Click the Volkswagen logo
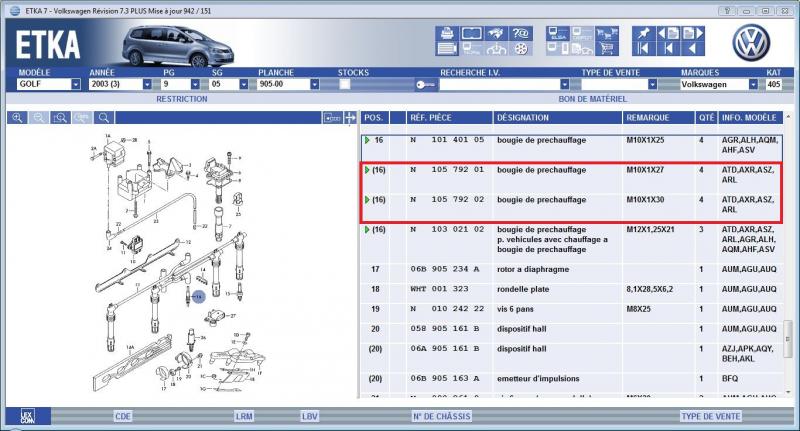The height and width of the screenshot is (431, 800). click(751, 42)
